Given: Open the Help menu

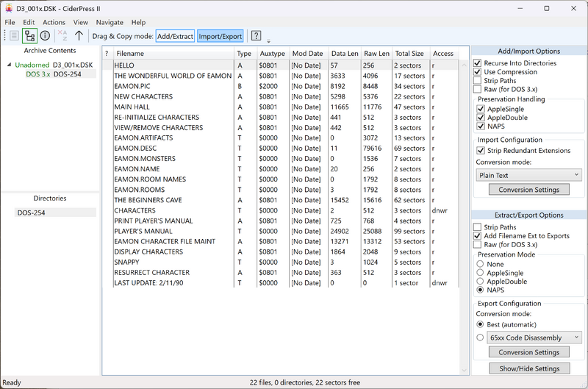Looking at the screenshot, I should 138,22.
